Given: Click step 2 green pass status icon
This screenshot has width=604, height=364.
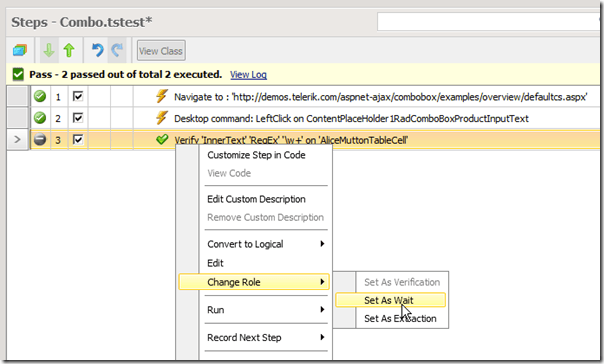Looking at the screenshot, I should click(40, 118).
